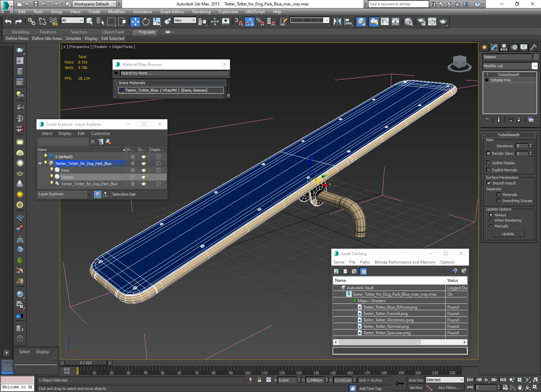Enable Explicit Normals checkbox
Viewport: 541px width, 392px height.
coord(488,170)
